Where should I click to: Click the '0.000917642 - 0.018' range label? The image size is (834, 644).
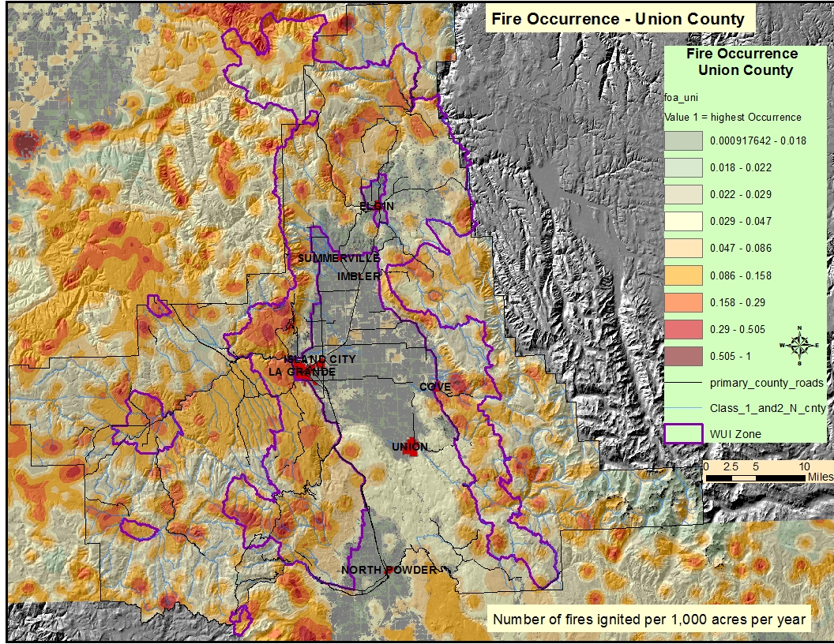pos(758,140)
